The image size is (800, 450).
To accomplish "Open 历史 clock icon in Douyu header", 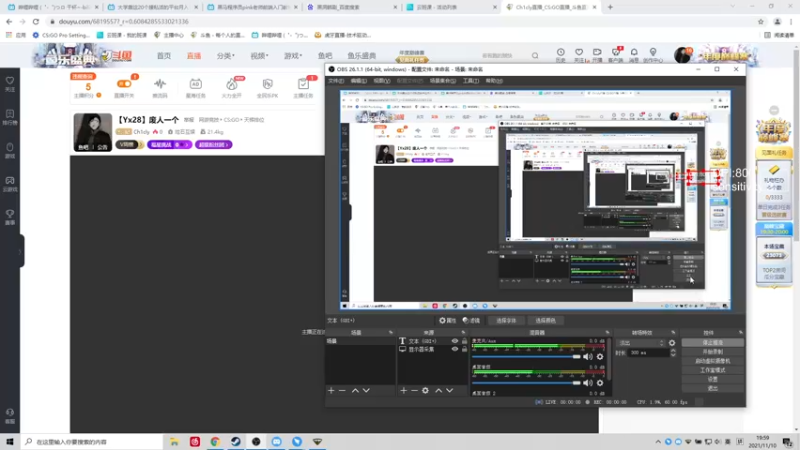I will 560,55.
